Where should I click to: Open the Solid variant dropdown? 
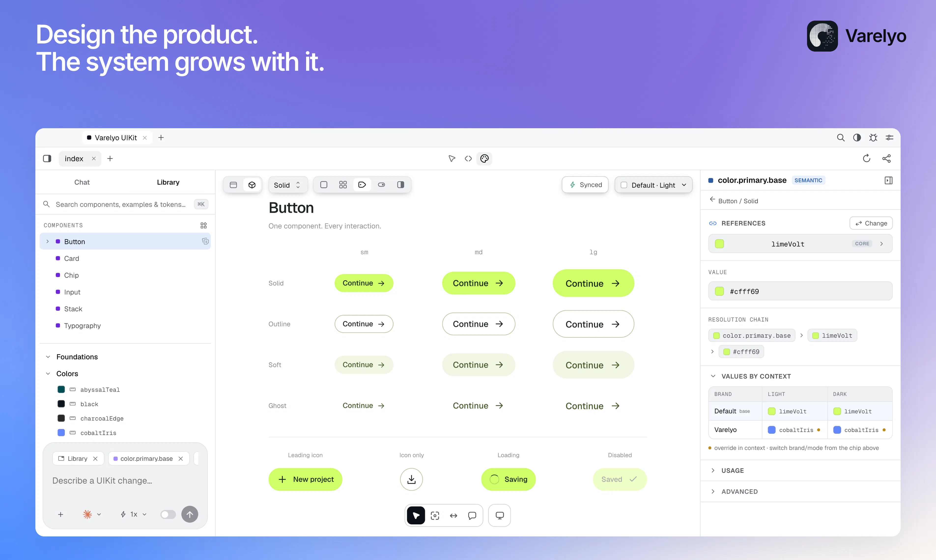pyautogui.click(x=288, y=185)
